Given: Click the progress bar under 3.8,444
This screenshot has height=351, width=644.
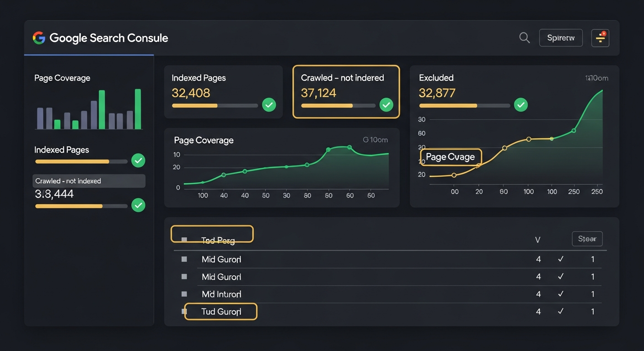Looking at the screenshot, I should coord(81,206).
